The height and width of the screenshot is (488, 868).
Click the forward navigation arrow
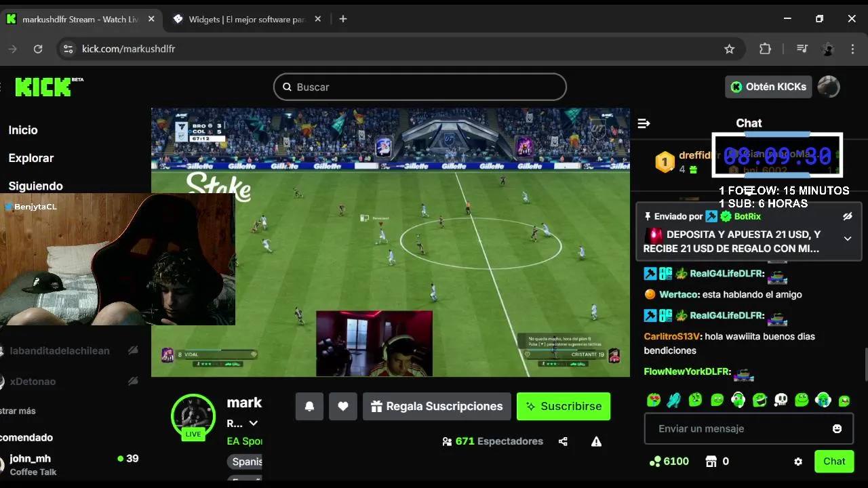(x=12, y=49)
